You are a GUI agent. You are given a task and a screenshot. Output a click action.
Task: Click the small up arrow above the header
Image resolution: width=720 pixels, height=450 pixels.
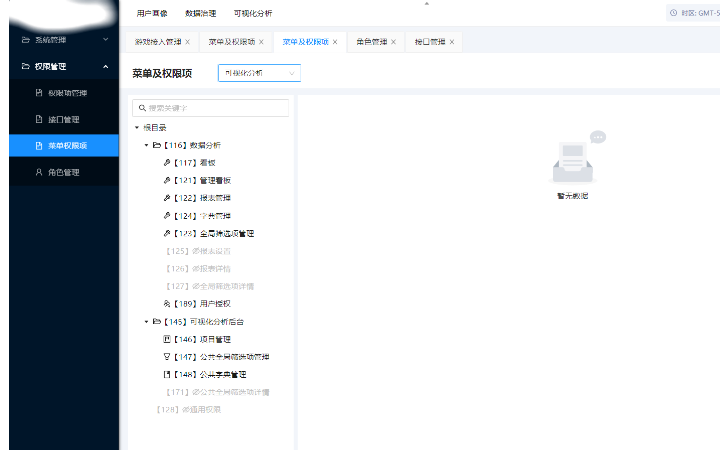click(x=427, y=3)
